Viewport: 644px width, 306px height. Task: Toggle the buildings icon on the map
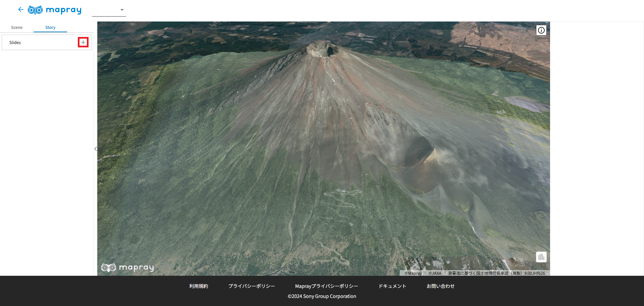tap(541, 257)
